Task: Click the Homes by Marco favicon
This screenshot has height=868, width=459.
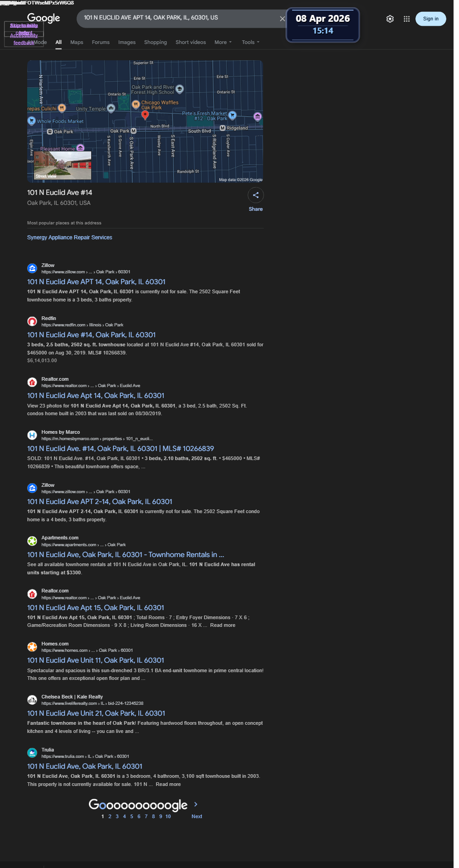Action: pos(32,435)
